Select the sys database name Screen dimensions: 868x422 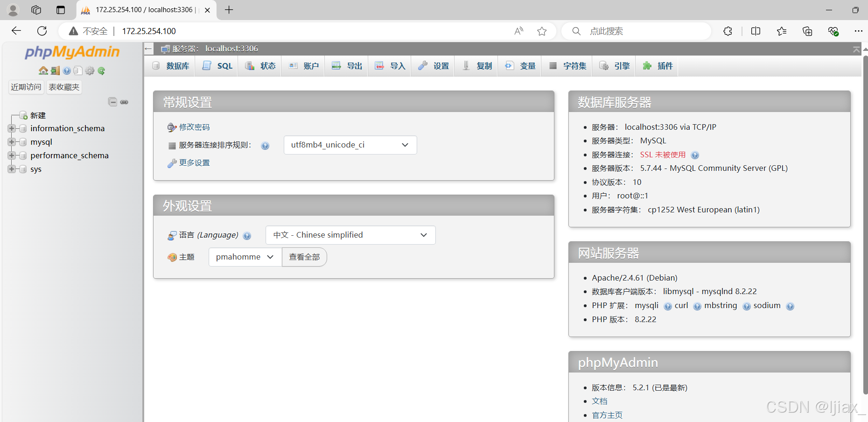[x=36, y=169]
